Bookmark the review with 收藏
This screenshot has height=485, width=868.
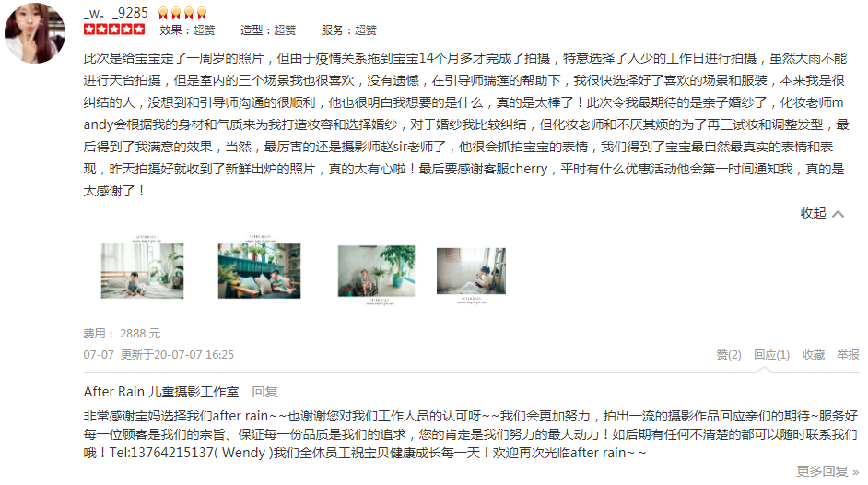point(814,354)
